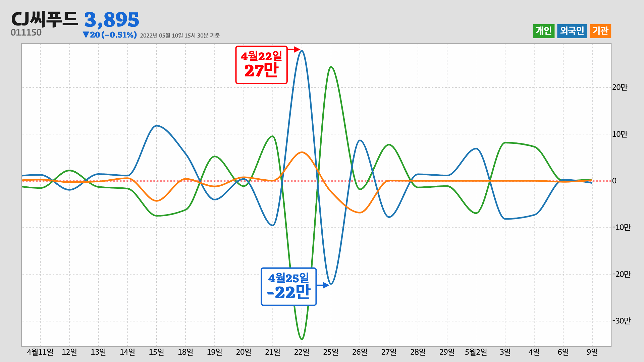Viewport: 644px width, 362px height.
Task: Click the 5월2일 x-axis date
Action: [476, 352]
